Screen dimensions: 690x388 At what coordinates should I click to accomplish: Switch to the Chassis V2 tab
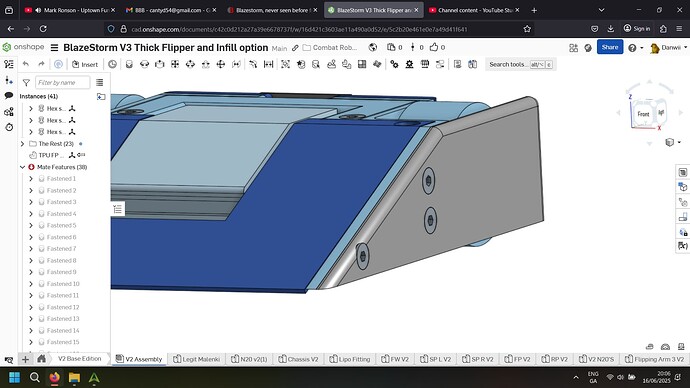click(298, 359)
